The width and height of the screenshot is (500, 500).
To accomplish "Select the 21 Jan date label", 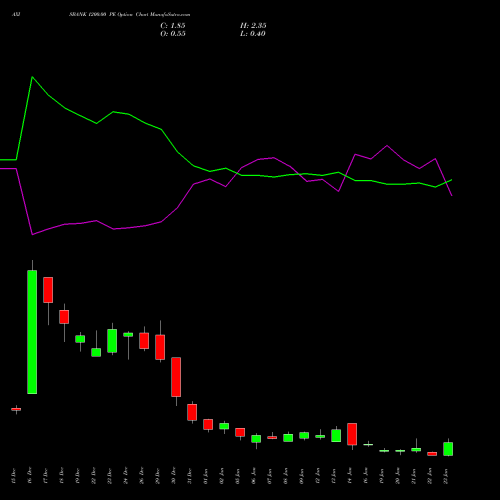I will coord(414,476).
